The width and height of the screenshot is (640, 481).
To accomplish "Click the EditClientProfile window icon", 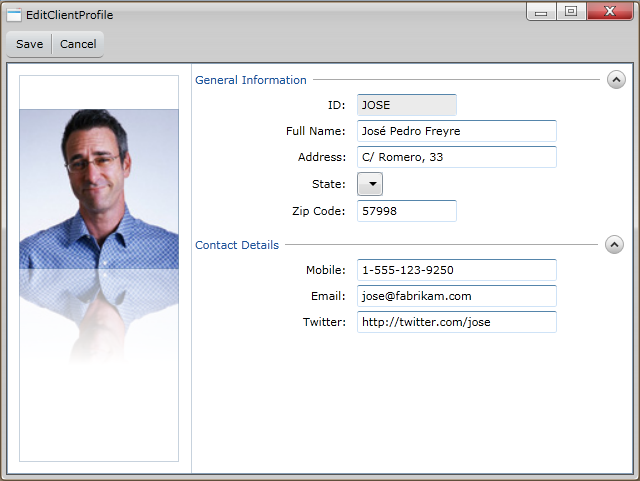I will tap(14, 15).
